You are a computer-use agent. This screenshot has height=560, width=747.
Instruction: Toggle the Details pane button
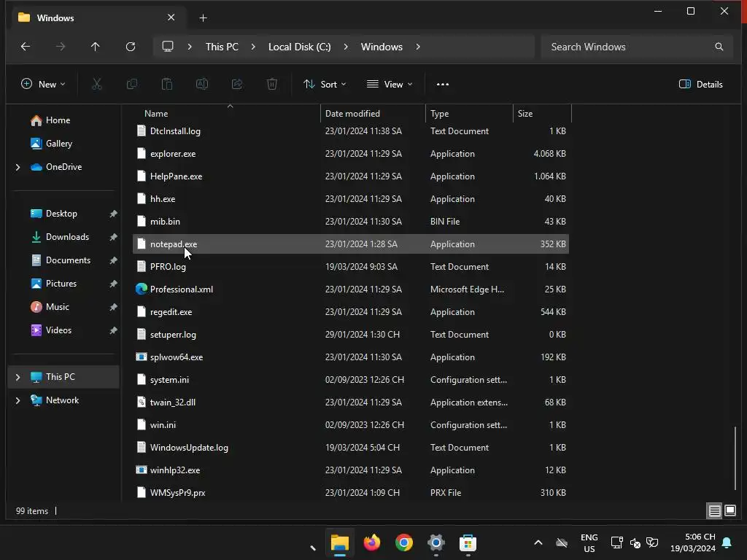(700, 85)
